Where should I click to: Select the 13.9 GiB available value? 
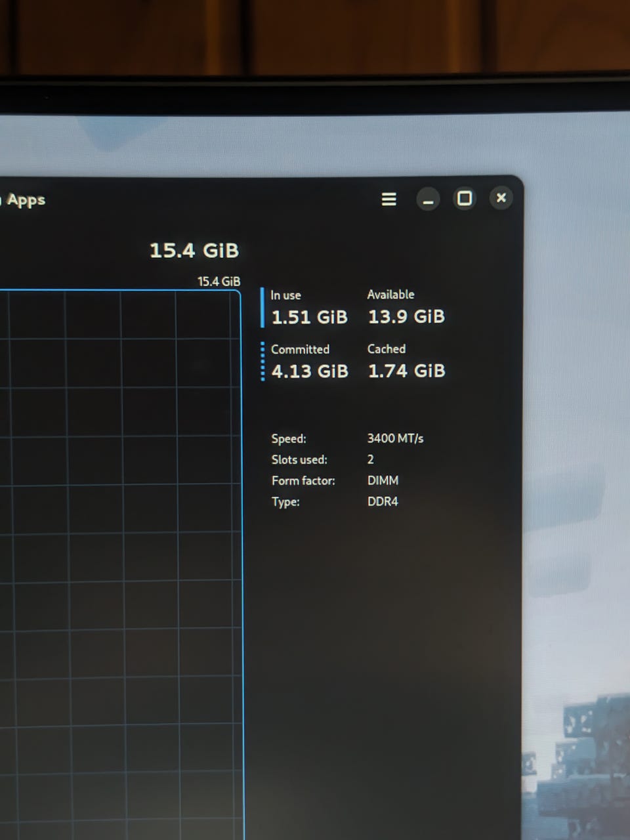(x=407, y=317)
